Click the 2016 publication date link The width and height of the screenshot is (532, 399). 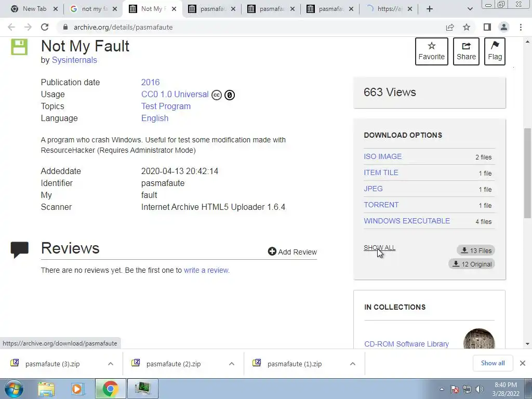(x=150, y=83)
